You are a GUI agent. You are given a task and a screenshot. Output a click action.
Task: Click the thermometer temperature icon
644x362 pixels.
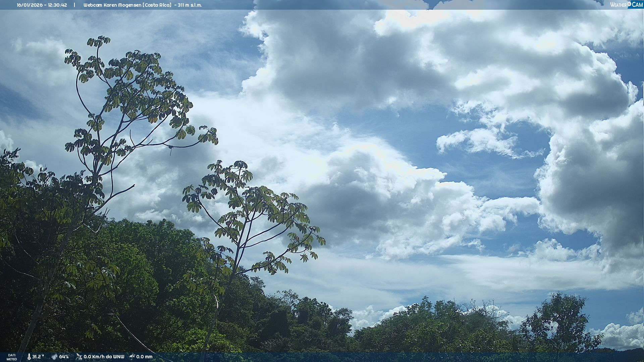click(29, 357)
